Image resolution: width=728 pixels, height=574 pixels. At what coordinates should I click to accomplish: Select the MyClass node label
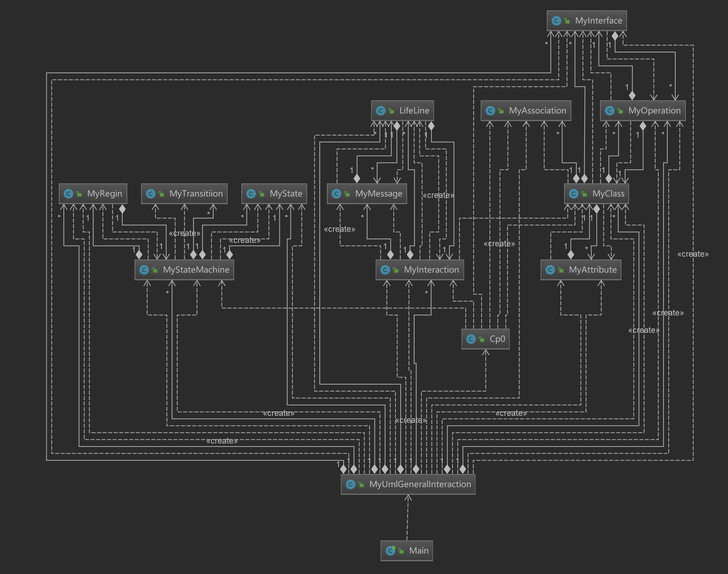point(608,194)
